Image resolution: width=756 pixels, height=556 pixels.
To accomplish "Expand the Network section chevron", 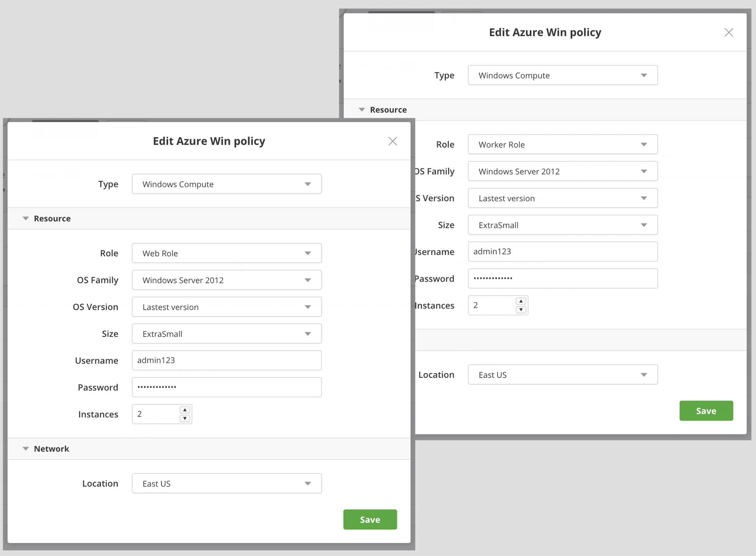I will (x=26, y=448).
